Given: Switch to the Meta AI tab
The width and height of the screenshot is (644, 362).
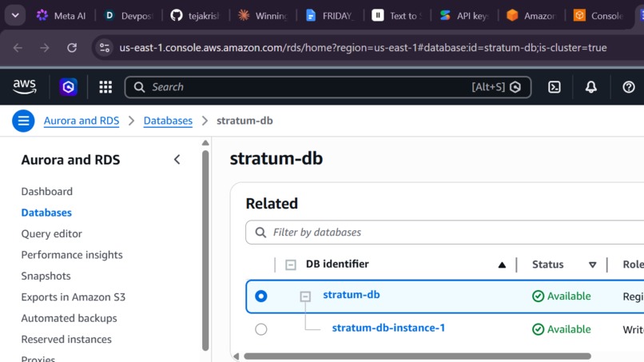Looking at the screenshot, I should pos(62,16).
